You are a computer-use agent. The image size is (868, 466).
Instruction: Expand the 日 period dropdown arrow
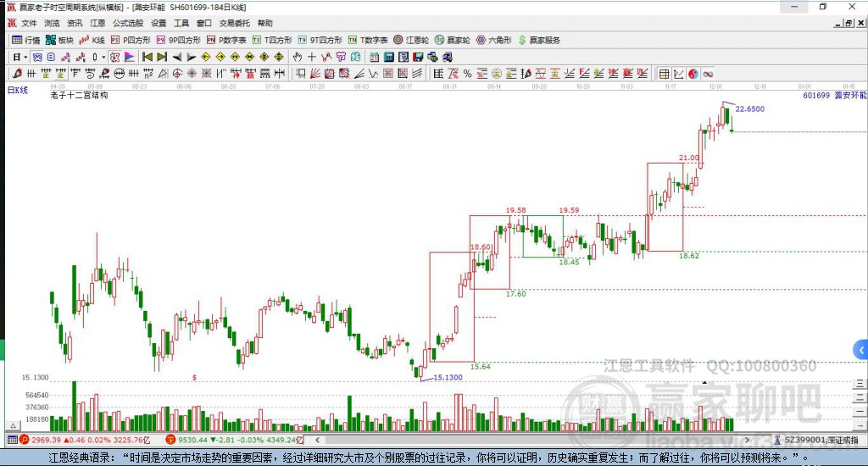click(25, 57)
